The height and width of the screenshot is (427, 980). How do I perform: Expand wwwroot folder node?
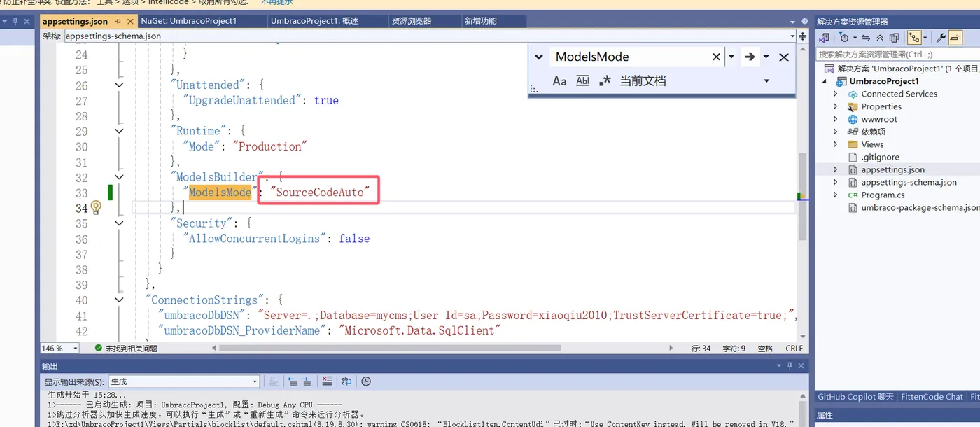835,119
